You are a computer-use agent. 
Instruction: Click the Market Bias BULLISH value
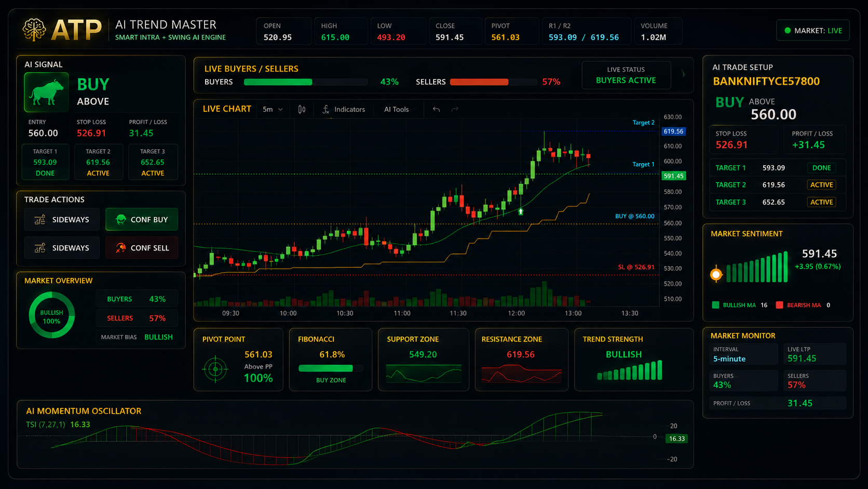(x=158, y=337)
